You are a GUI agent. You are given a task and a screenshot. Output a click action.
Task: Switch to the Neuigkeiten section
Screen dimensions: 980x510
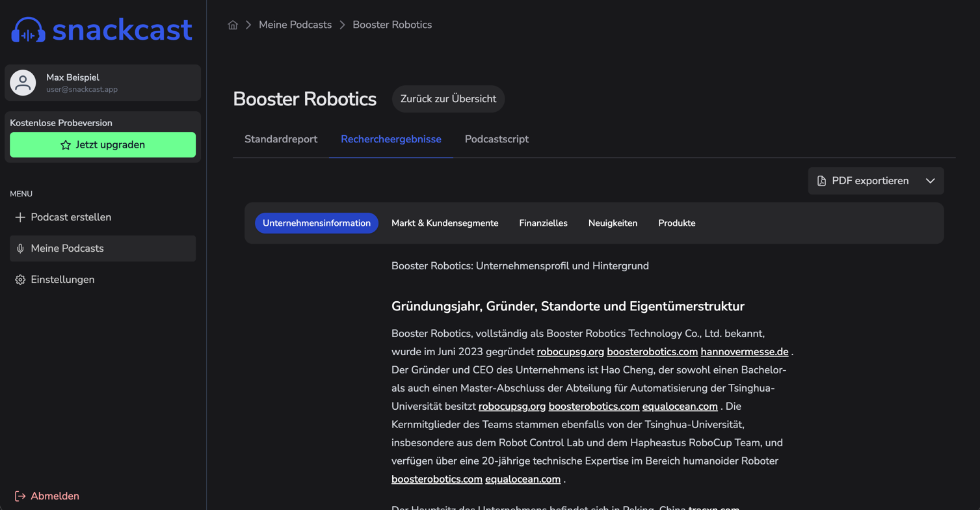click(x=613, y=223)
